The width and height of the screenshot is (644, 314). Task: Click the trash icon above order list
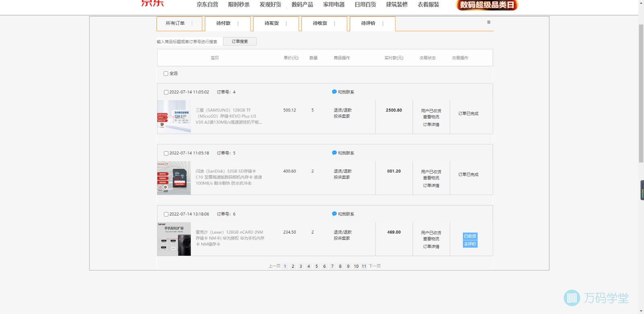[x=489, y=22]
